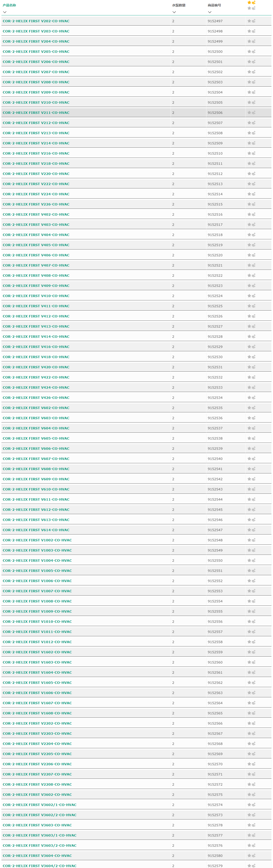Click item number 9152545
The width and height of the screenshot is (273, 868).
click(215, 509)
